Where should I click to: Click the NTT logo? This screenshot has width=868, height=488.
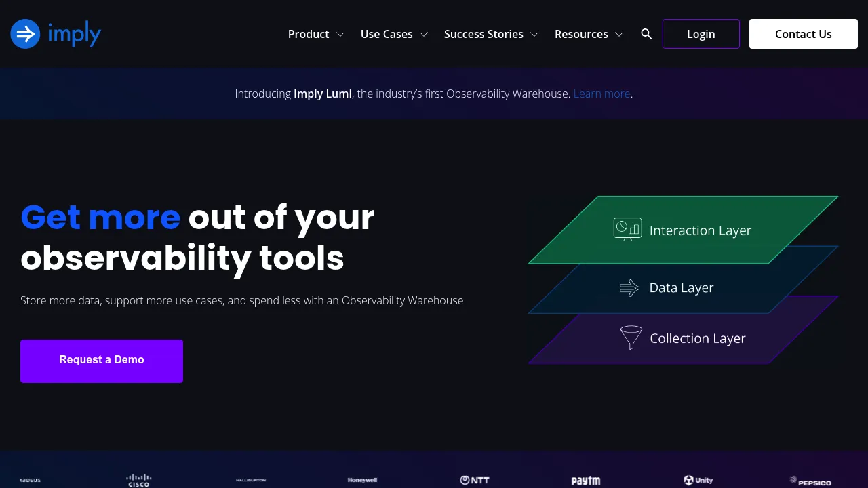point(475,480)
